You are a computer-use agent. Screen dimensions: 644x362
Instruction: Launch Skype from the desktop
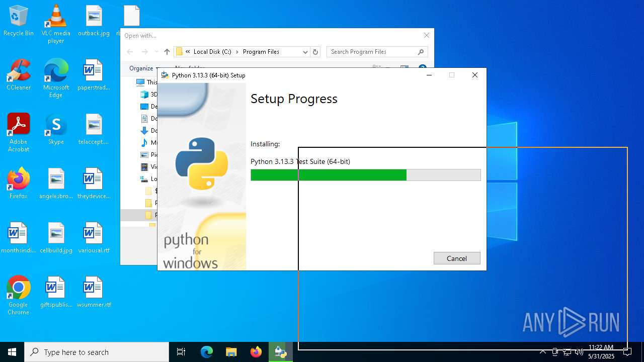click(x=56, y=129)
